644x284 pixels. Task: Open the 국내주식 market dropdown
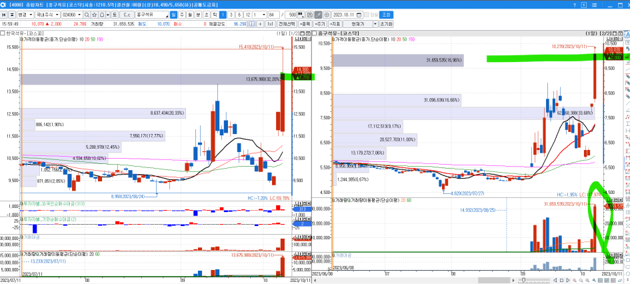coord(47,15)
